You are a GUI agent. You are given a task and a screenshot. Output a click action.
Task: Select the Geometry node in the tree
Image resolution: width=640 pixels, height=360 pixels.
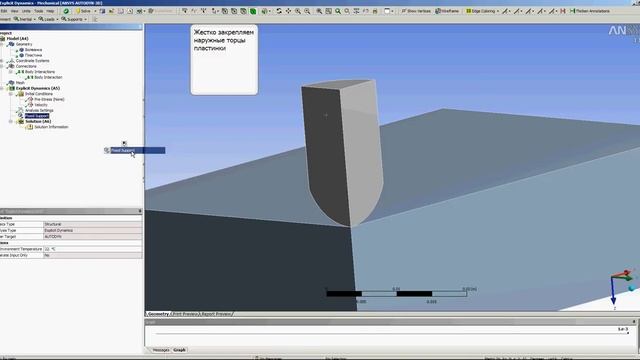[x=24, y=44]
